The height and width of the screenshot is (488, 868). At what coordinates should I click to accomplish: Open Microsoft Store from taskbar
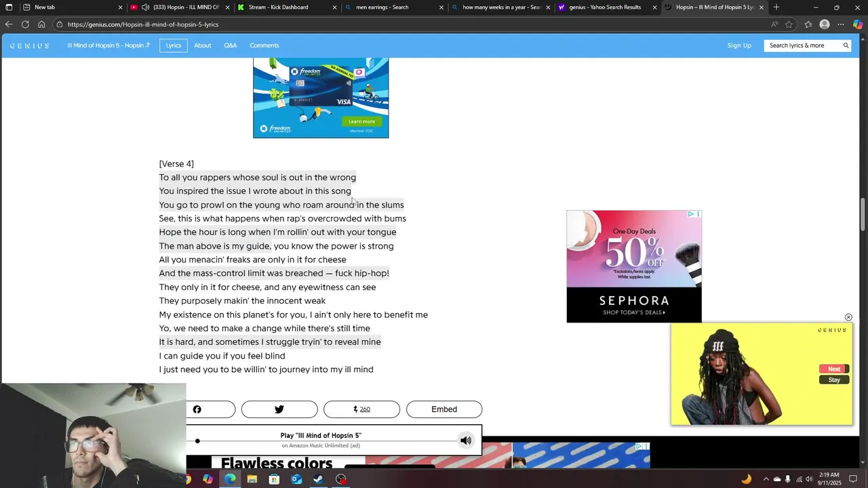coord(274,479)
